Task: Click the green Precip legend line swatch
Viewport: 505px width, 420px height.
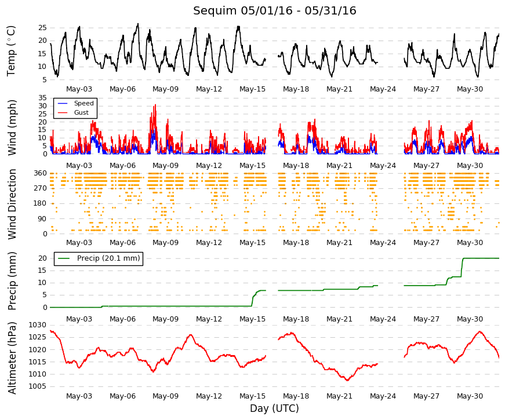Action: [x=63, y=258]
